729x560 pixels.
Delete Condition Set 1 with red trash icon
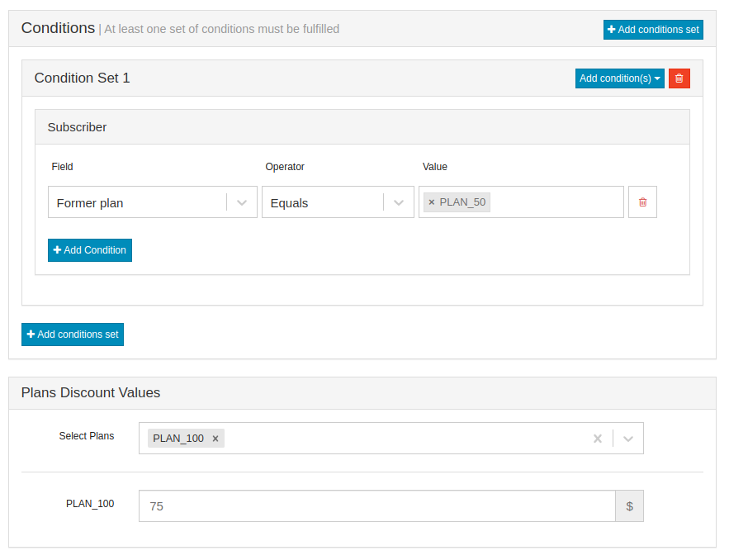click(x=679, y=78)
